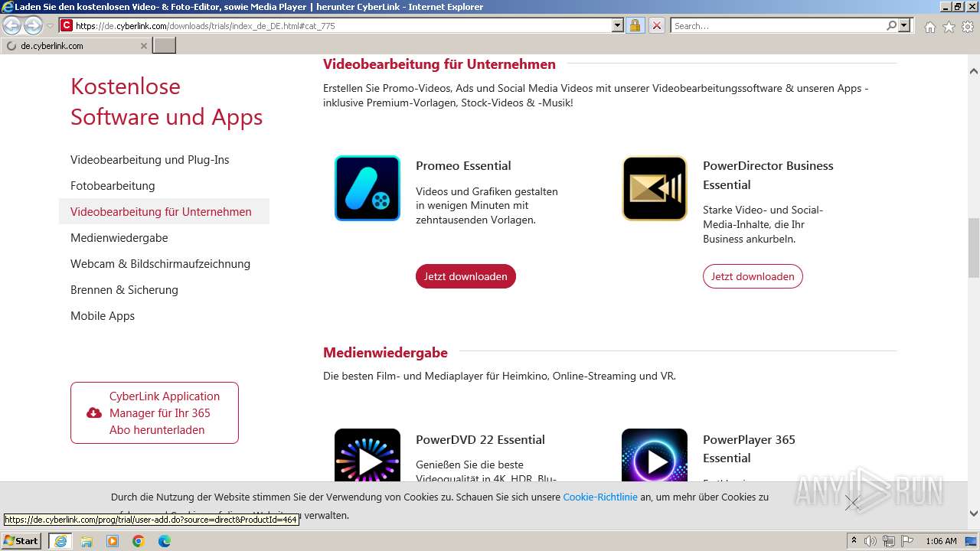Click the PowerDirector Business Essential icon
The width and height of the screenshot is (980, 551).
click(x=655, y=188)
